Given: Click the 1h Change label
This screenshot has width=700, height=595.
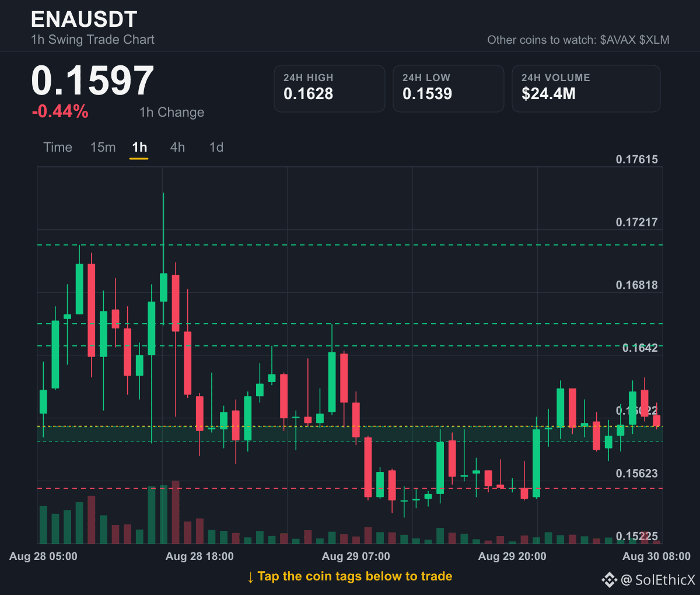Looking at the screenshot, I should pos(172,112).
